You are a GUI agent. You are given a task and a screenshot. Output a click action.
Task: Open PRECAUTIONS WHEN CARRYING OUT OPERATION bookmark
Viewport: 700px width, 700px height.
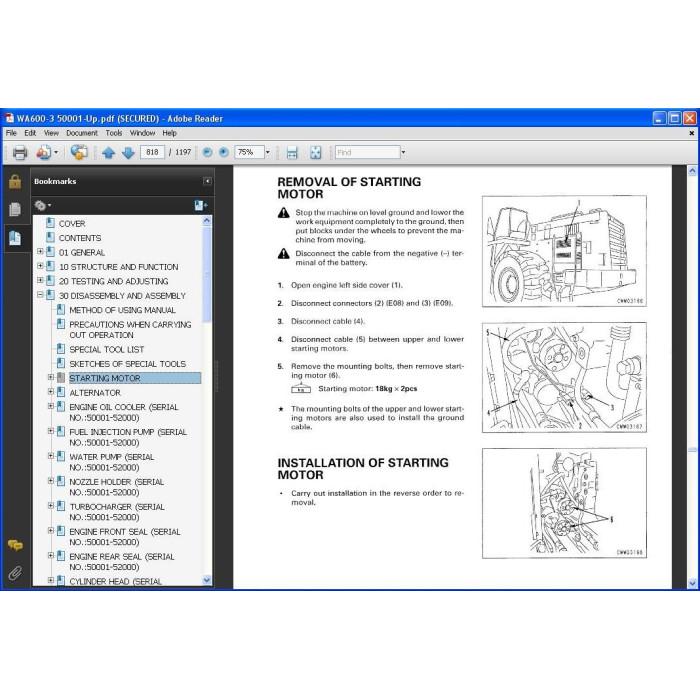pyautogui.click(x=130, y=329)
